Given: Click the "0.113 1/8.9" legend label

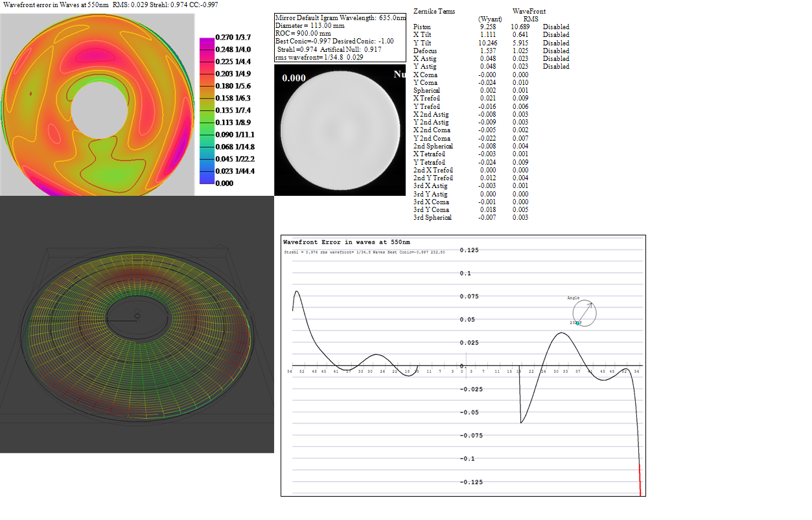Looking at the screenshot, I should pos(233,122).
